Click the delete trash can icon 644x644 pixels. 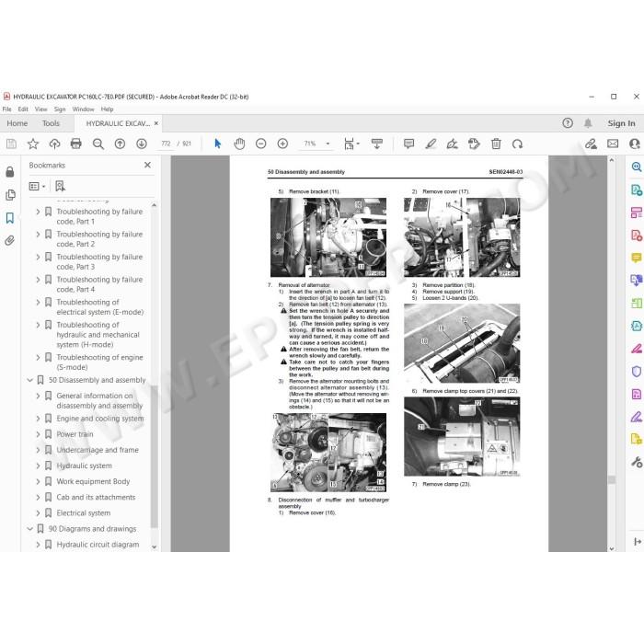click(496, 144)
